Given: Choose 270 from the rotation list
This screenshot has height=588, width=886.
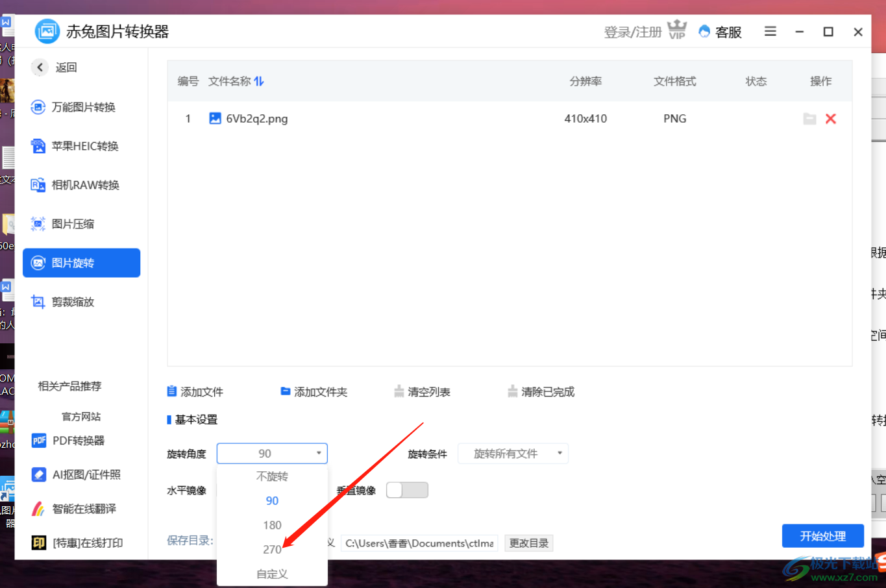Looking at the screenshot, I should click(x=272, y=550).
